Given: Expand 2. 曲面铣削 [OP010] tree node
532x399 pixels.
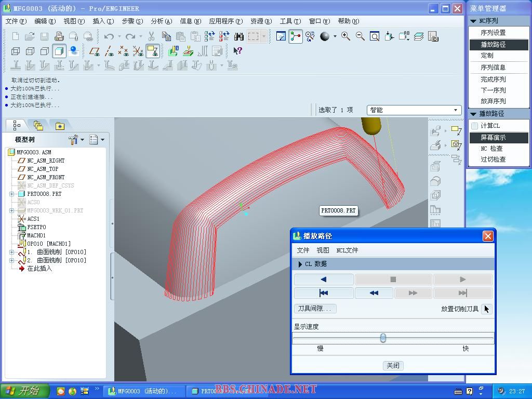Looking at the screenshot, I should (x=12, y=261).
